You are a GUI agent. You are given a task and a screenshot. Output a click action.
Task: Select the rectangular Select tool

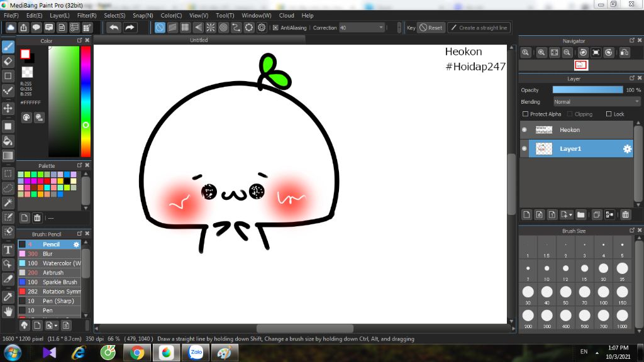pos(8,173)
